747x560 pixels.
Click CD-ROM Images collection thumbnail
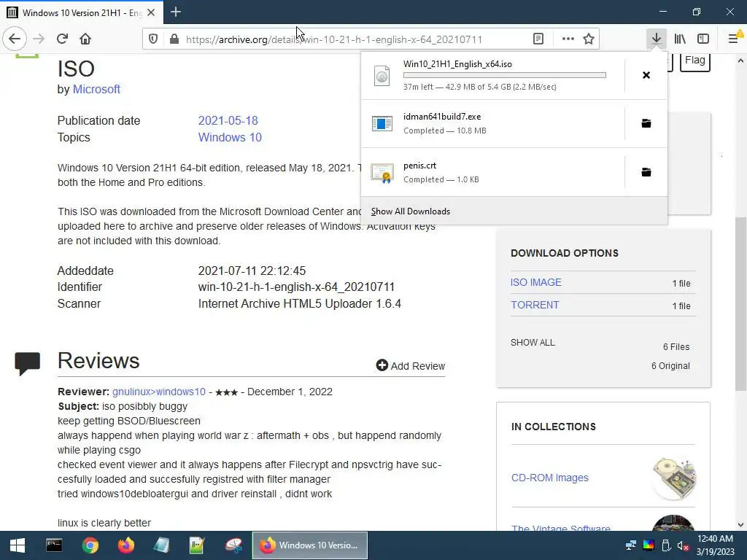coord(673,478)
